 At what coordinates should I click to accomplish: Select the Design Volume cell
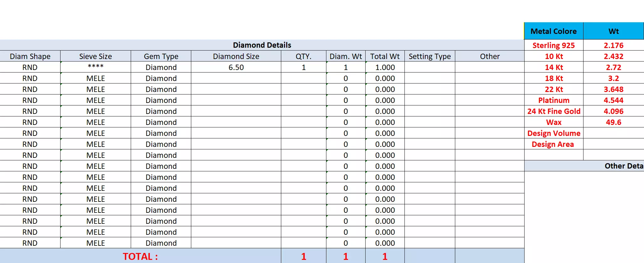pos(554,133)
